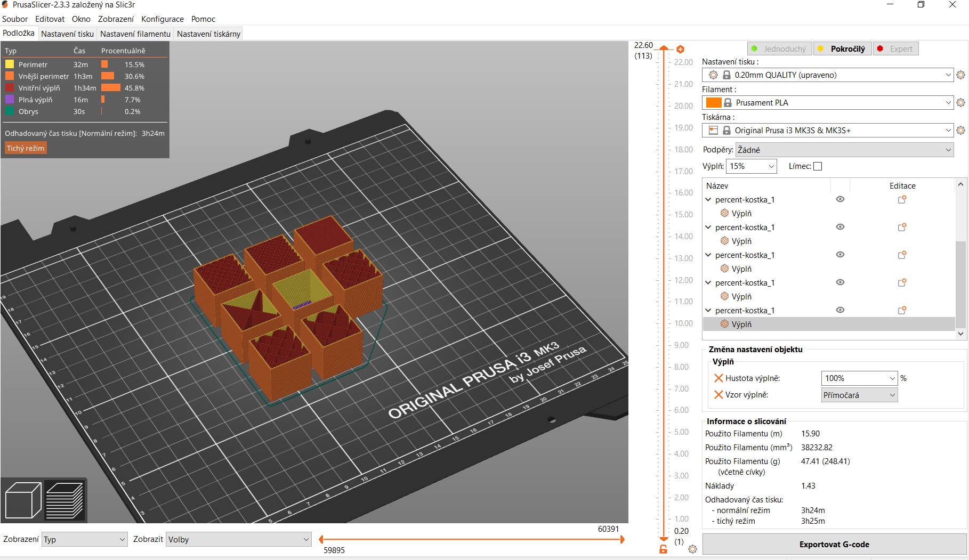Open the Nastavení tiskárny tab
The width and height of the screenshot is (969, 560).
(x=208, y=34)
